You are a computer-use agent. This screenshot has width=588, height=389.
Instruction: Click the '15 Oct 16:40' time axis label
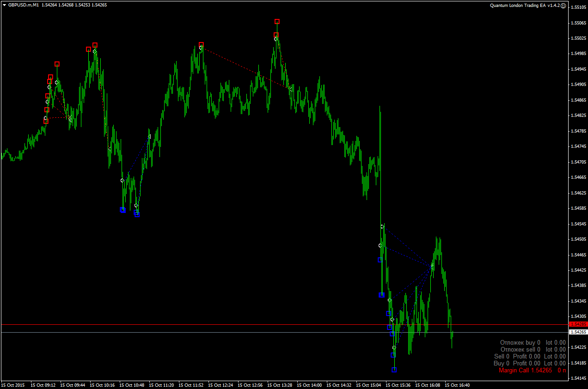tap(457, 385)
